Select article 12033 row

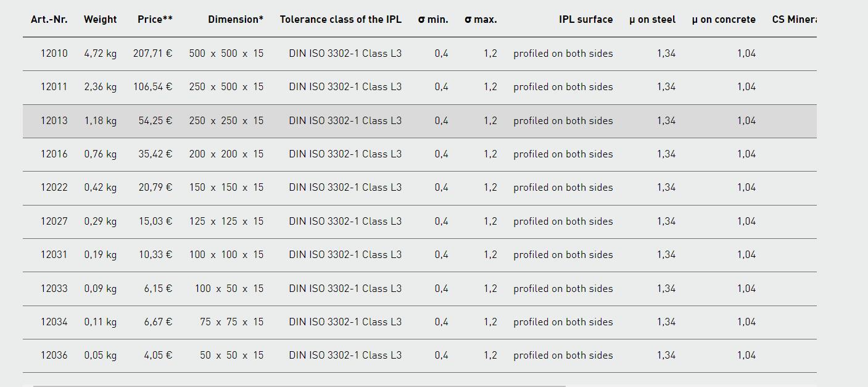(420, 289)
